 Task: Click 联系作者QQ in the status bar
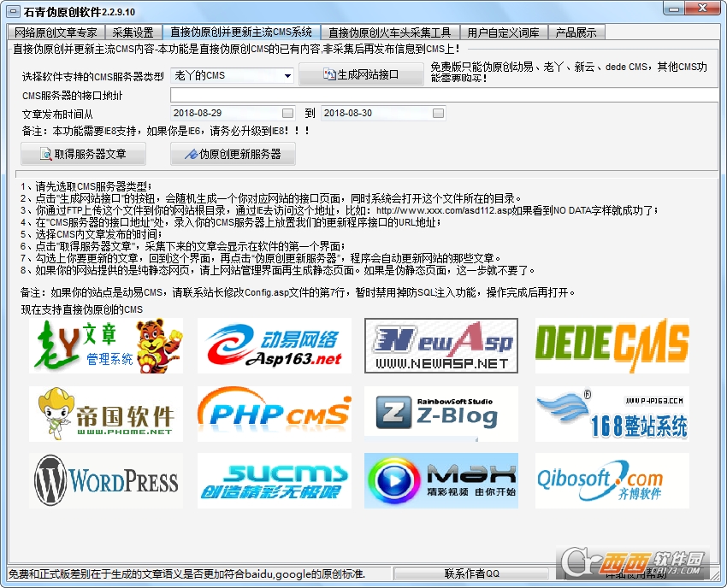tap(471, 573)
